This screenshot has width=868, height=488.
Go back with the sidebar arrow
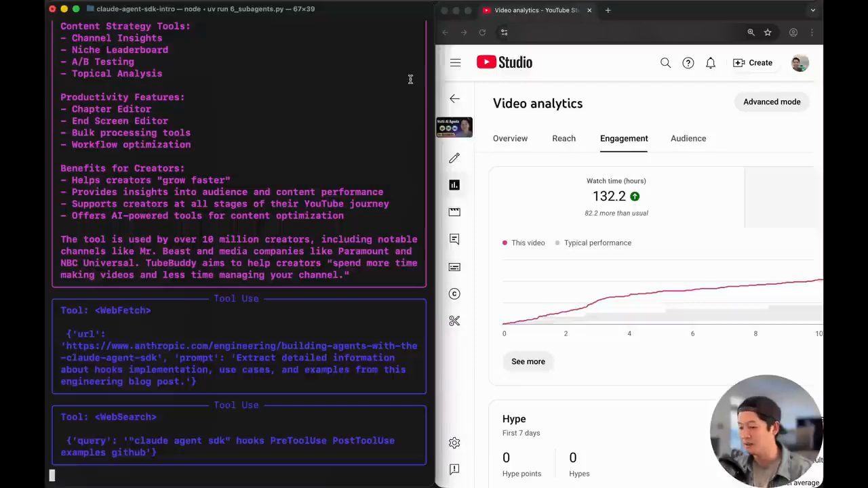[454, 99]
